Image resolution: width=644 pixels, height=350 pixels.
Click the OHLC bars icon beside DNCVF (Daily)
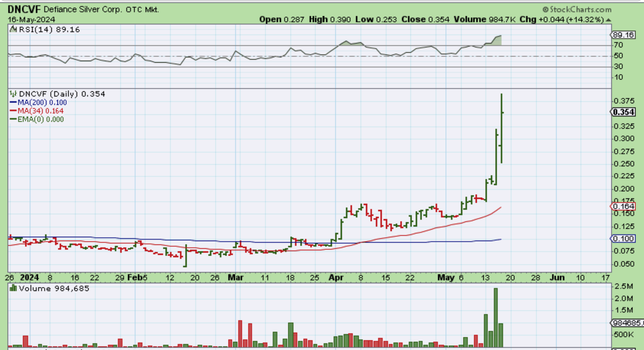pos(13,94)
